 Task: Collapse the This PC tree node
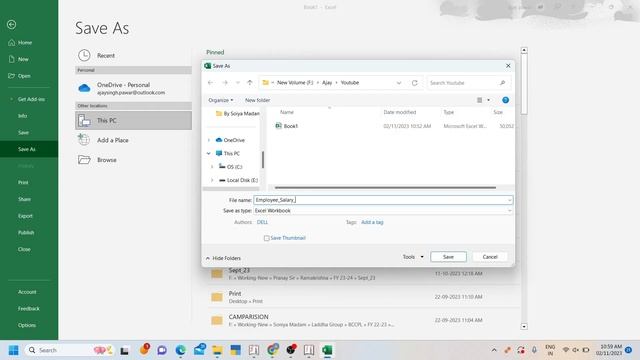209,154
